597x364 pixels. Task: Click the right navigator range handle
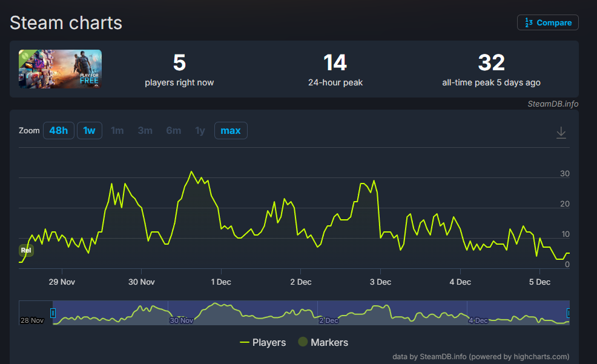point(569,313)
